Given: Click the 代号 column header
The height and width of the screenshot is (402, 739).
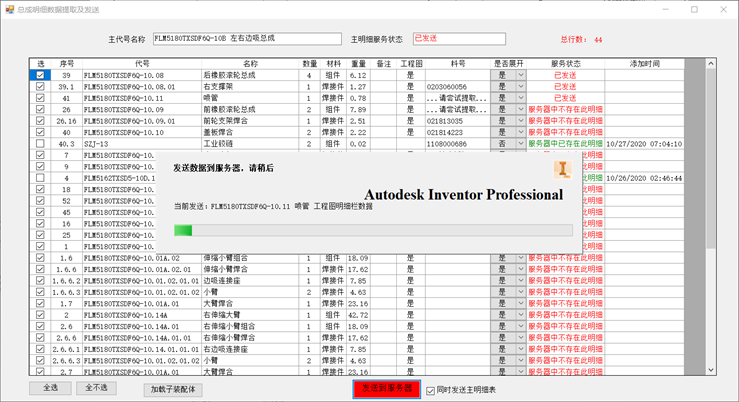Looking at the screenshot, I should [x=141, y=63].
